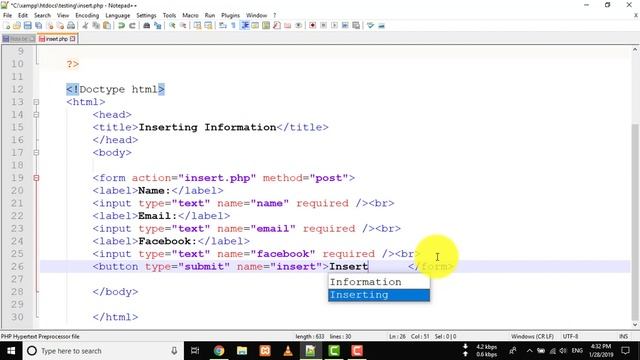640x360 pixels.
Task: Open the Plugins menu
Action: coord(230,15)
